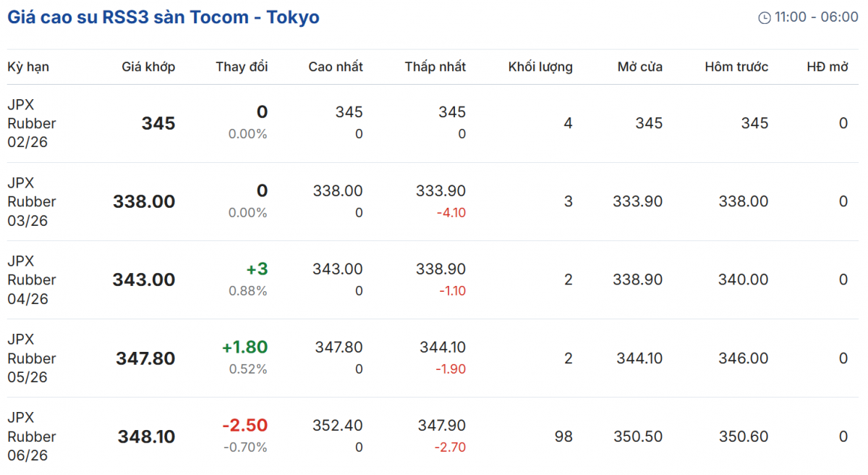Open the JPX Rubber 02/26 contract row

click(x=32, y=123)
